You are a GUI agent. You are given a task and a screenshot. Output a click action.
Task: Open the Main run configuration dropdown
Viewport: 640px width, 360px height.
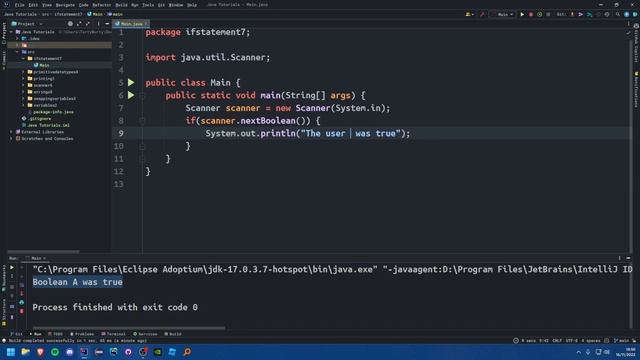[503, 14]
